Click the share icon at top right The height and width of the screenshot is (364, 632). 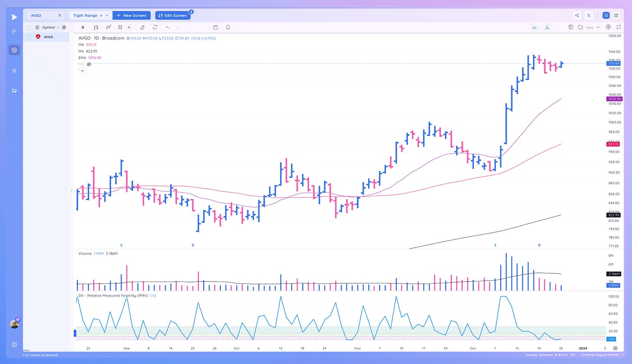pos(577,16)
